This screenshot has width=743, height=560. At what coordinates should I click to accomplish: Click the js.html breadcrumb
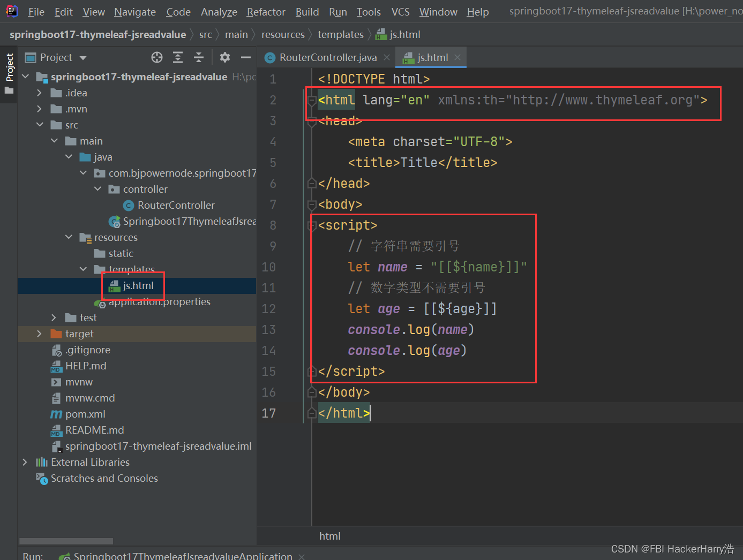tap(399, 34)
